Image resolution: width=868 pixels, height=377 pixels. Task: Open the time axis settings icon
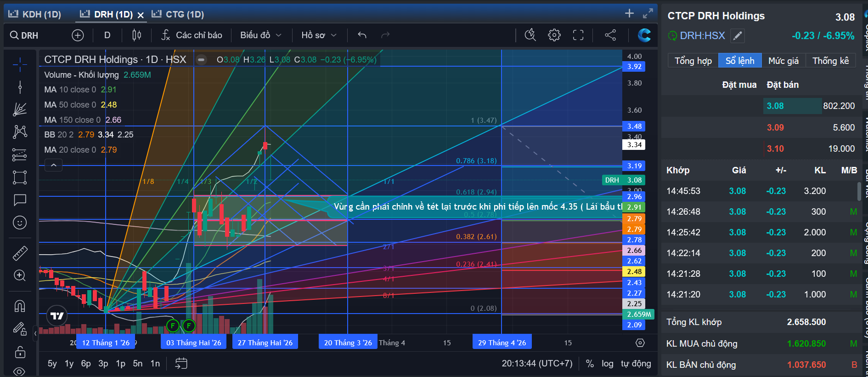[640, 343]
